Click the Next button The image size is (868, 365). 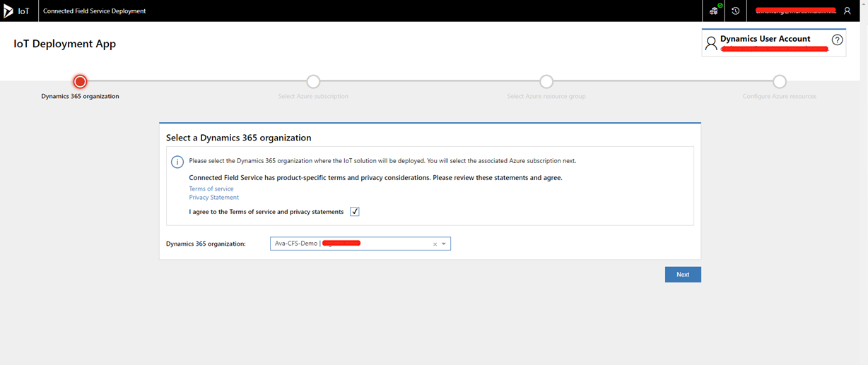pos(683,275)
